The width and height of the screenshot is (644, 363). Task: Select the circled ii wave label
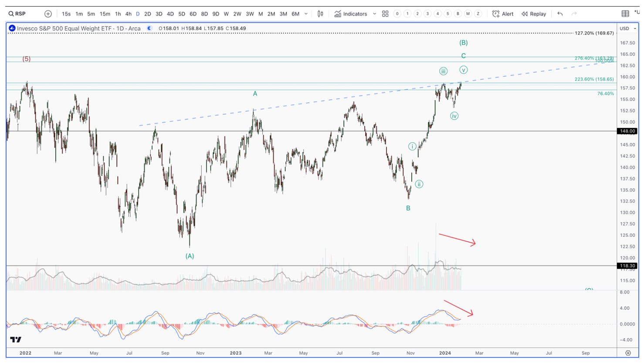419,184
